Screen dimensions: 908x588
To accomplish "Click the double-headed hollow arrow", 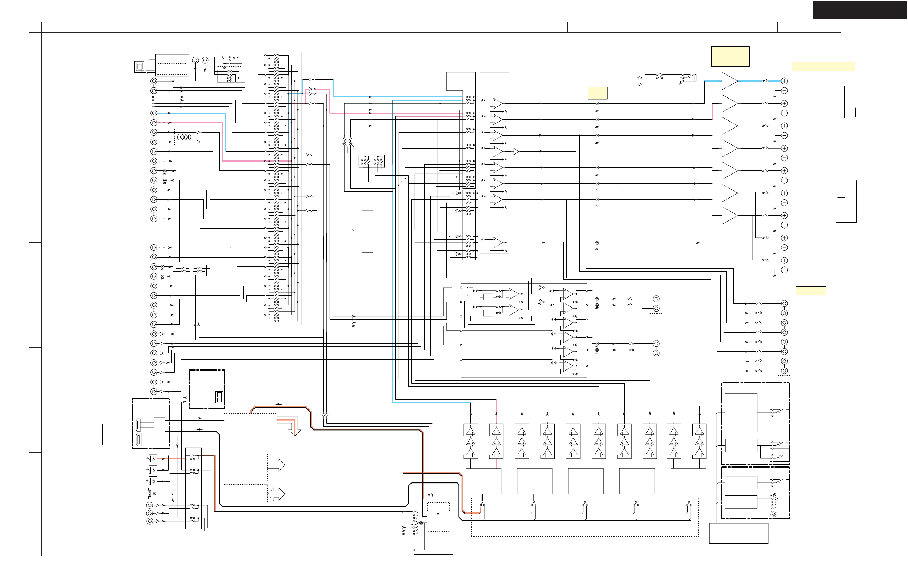I will point(276,494).
